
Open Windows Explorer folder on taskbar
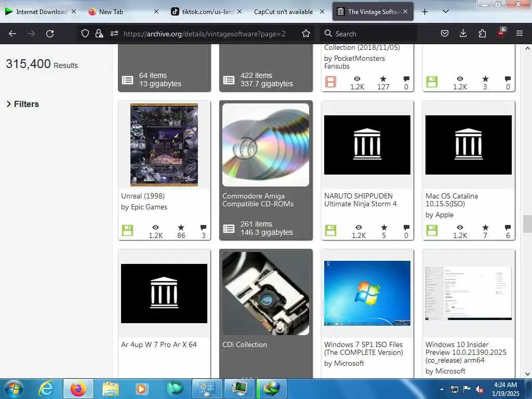coord(111,389)
